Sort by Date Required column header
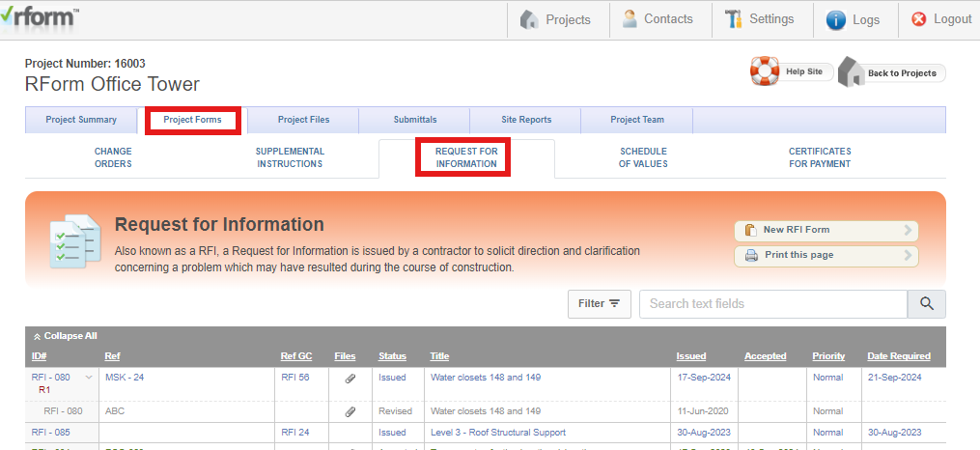 [x=899, y=356]
